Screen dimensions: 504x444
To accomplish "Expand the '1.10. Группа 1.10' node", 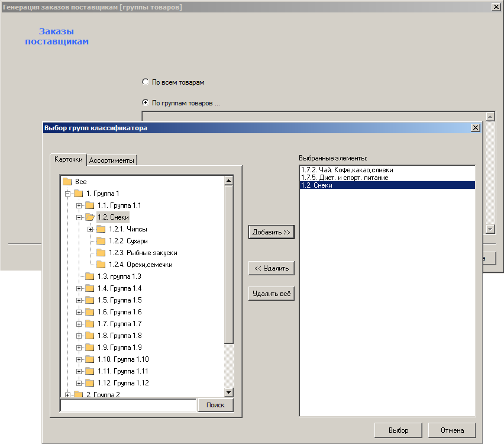I will pyautogui.click(x=79, y=359).
